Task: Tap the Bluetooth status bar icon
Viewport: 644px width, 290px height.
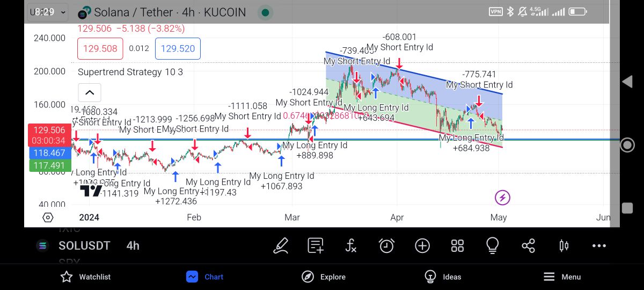Action: click(x=510, y=11)
